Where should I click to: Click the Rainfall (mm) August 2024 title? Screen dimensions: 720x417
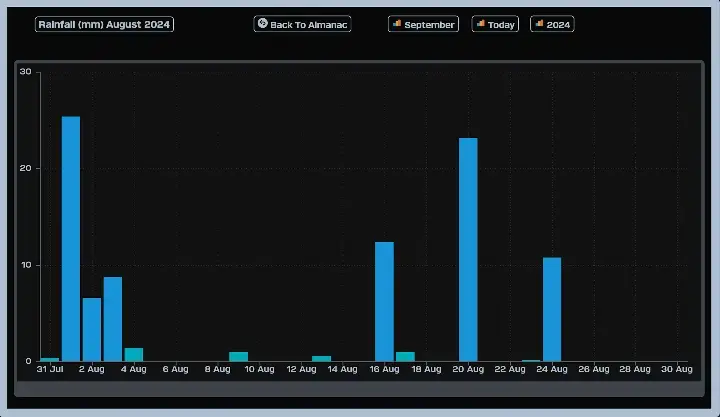click(104, 24)
